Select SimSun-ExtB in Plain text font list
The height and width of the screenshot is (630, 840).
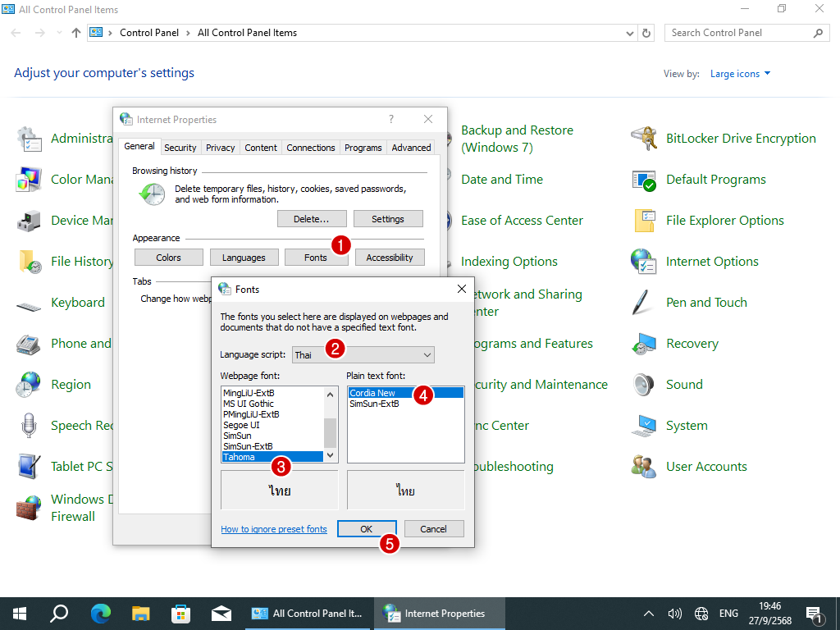tap(374, 404)
